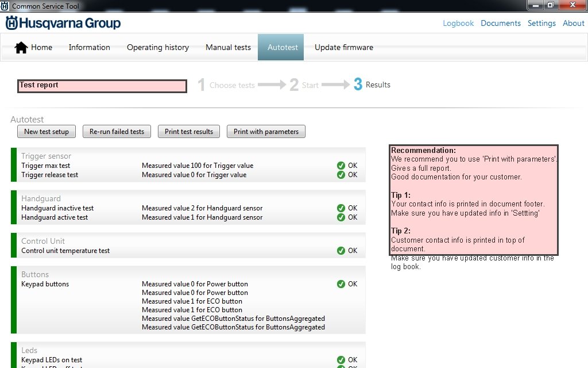Click step 2 Start
The image size is (588, 368).
(x=304, y=85)
